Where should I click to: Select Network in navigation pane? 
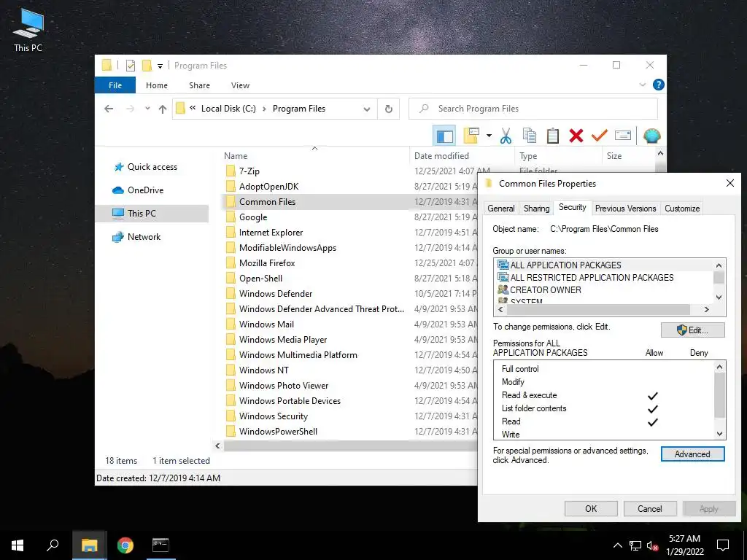click(x=144, y=237)
